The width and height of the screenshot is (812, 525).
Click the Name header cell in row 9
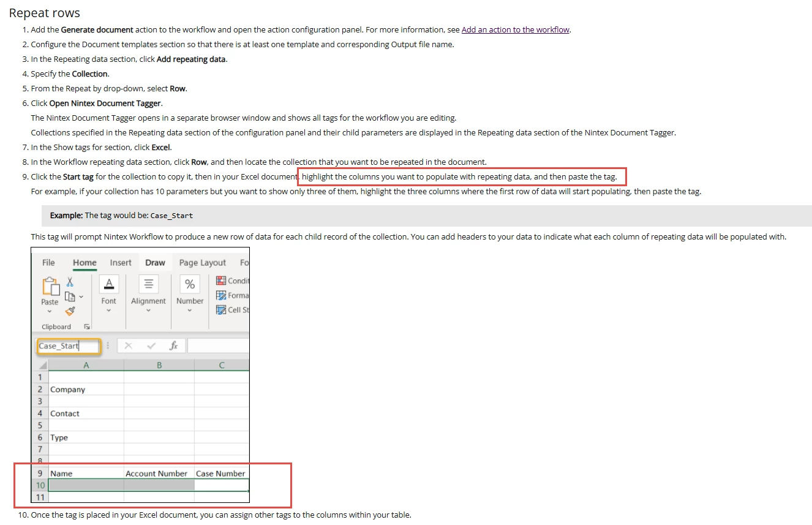pos(86,474)
